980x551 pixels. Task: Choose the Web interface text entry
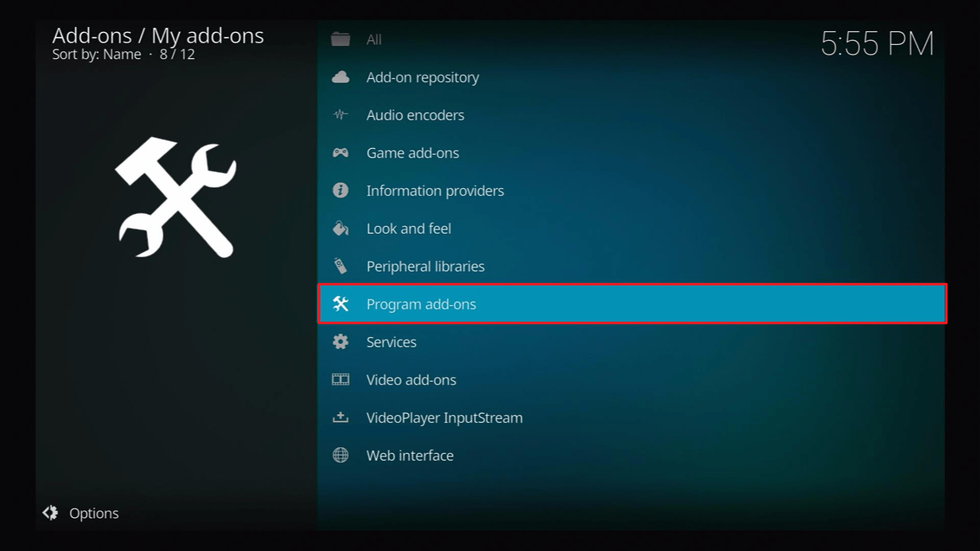coord(410,455)
